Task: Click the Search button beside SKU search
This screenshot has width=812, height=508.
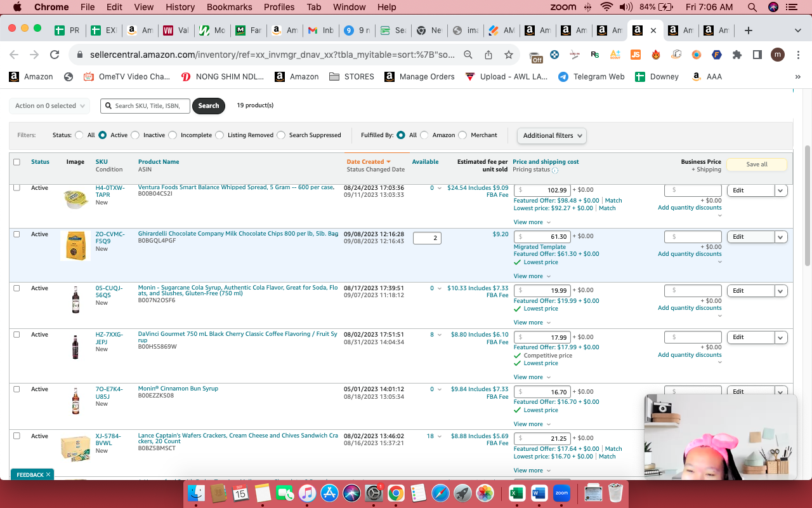Action: (x=209, y=106)
